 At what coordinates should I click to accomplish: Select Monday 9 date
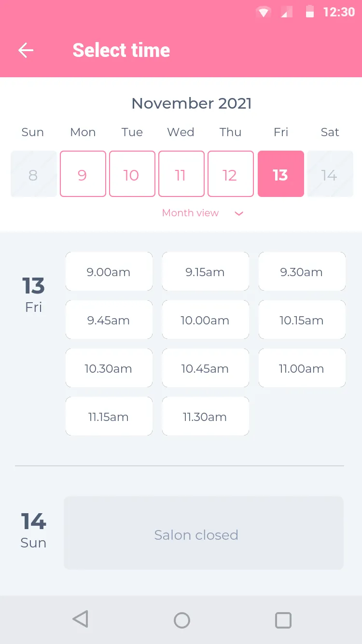[83, 174]
